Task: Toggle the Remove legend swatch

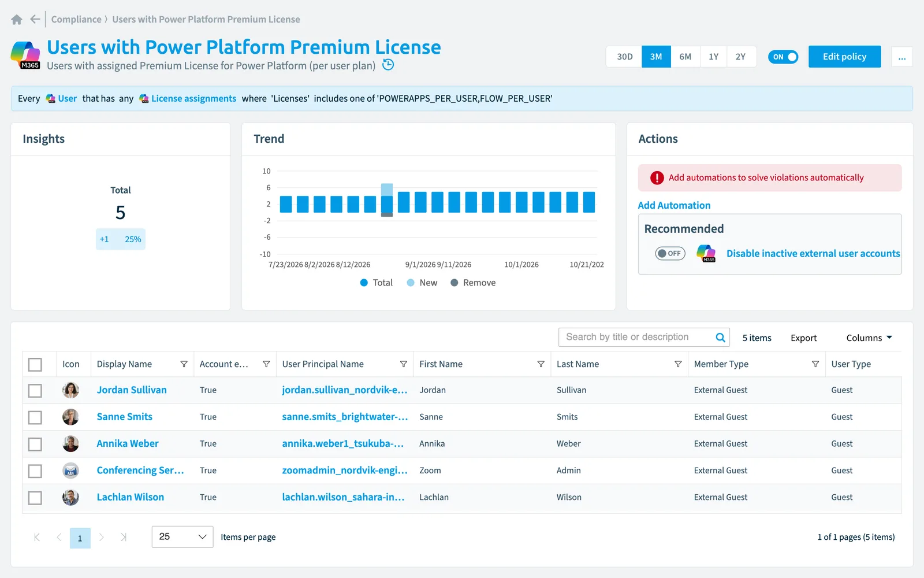Action: point(454,283)
